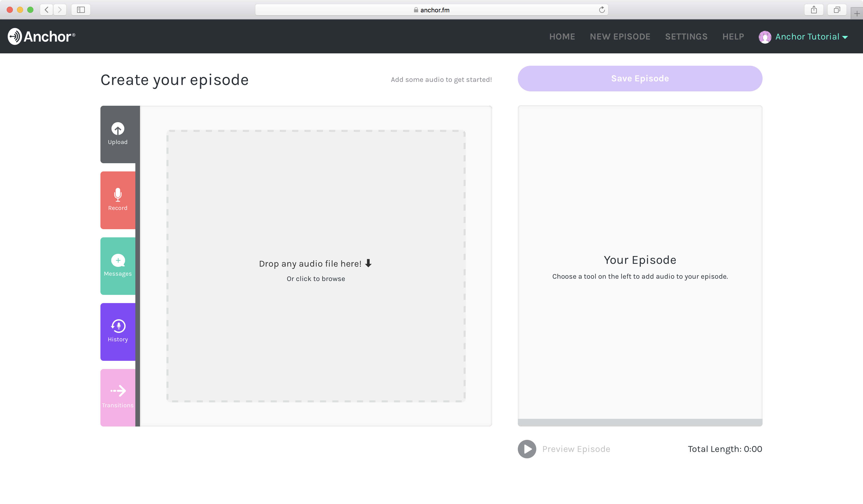Click the user profile avatar
Screen dimensions: 863x504
click(765, 37)
